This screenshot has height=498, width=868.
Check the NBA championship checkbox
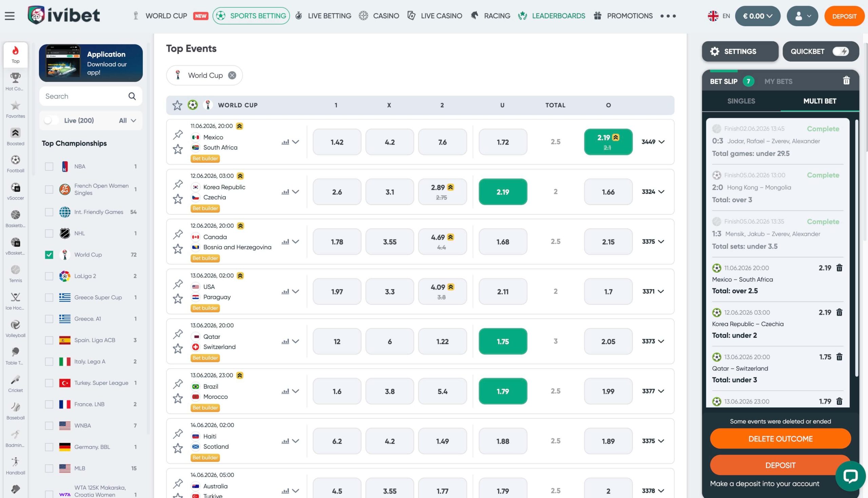pyautogui.click(x=49, y=167)
